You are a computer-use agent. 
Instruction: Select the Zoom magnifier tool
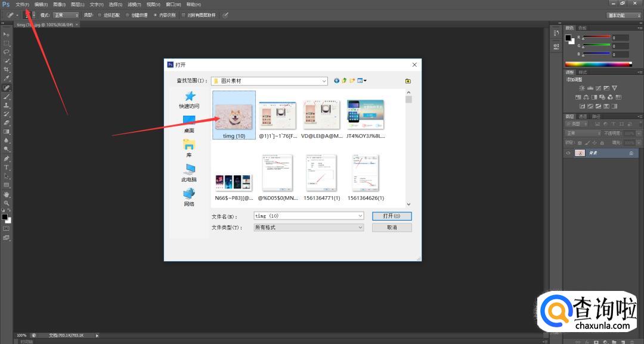[7, 203]
